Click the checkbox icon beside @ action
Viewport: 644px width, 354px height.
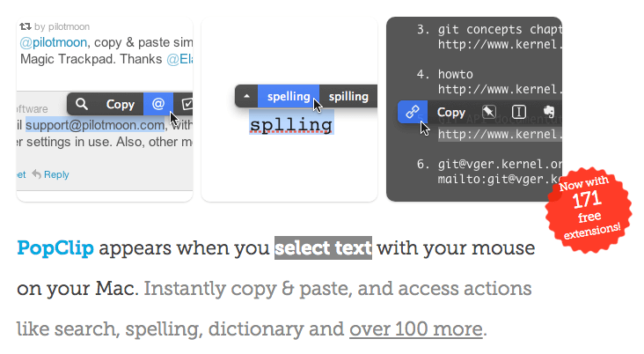click(x=187, y=104)
